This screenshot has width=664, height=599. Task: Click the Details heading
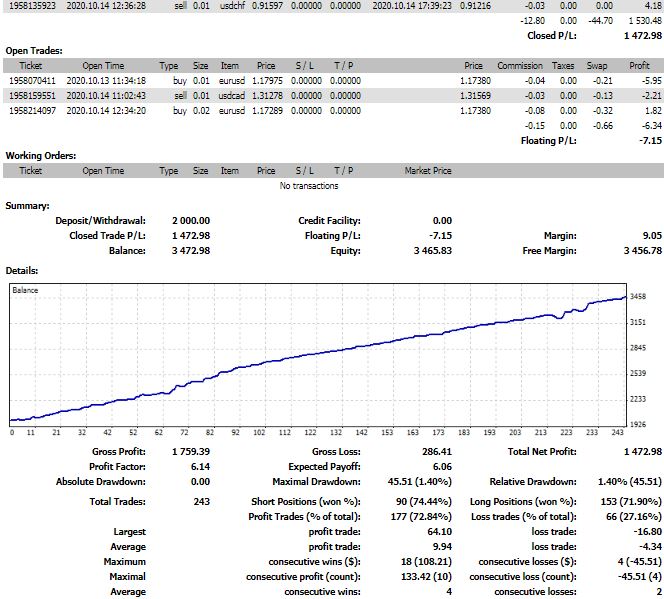point(22,271)
